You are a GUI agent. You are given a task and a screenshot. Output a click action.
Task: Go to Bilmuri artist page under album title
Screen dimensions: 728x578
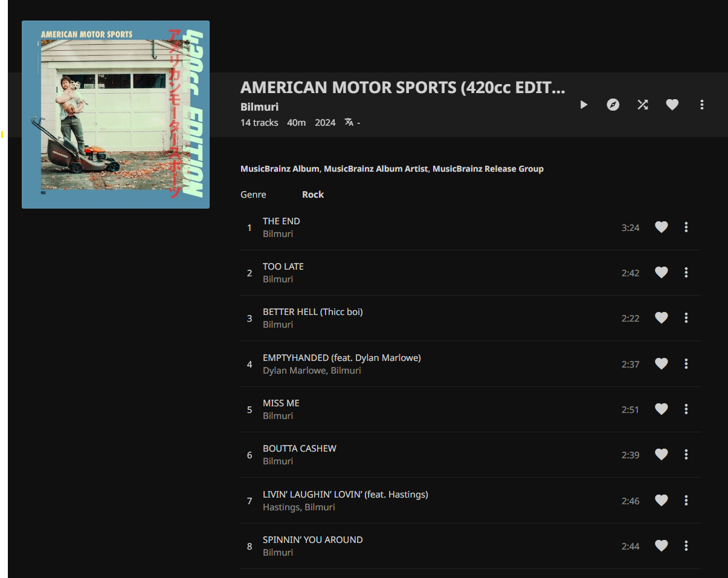pos(259,107)
